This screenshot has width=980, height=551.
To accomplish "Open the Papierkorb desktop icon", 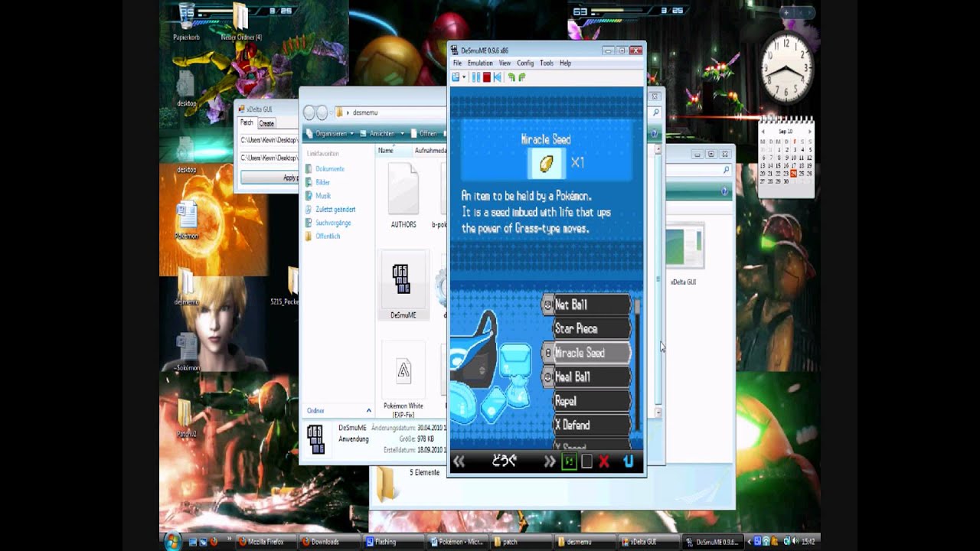I will [x=186, y=22].
